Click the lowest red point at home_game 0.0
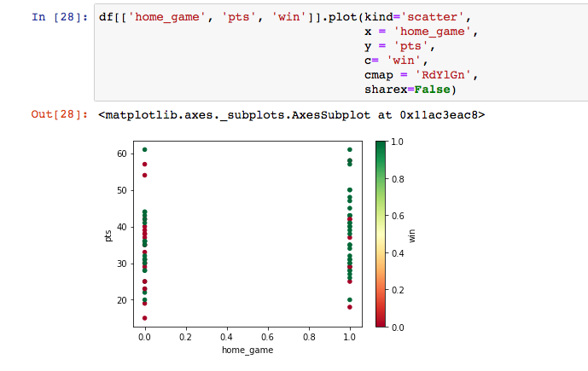 click(x=145, y=318)
